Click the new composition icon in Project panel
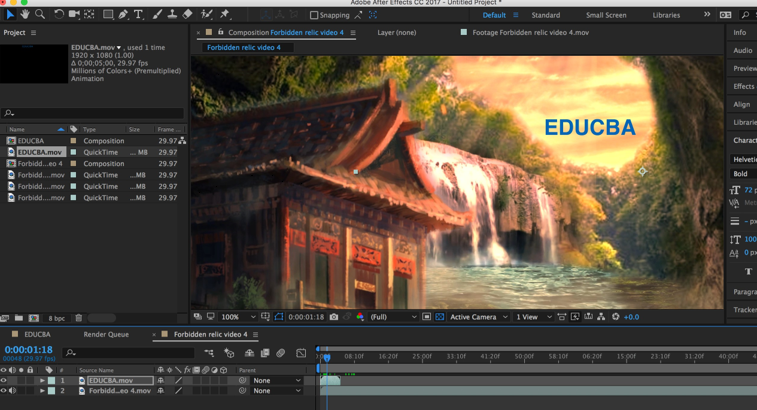Viewport: 757px width, 410px height. (x=34, y=318)
